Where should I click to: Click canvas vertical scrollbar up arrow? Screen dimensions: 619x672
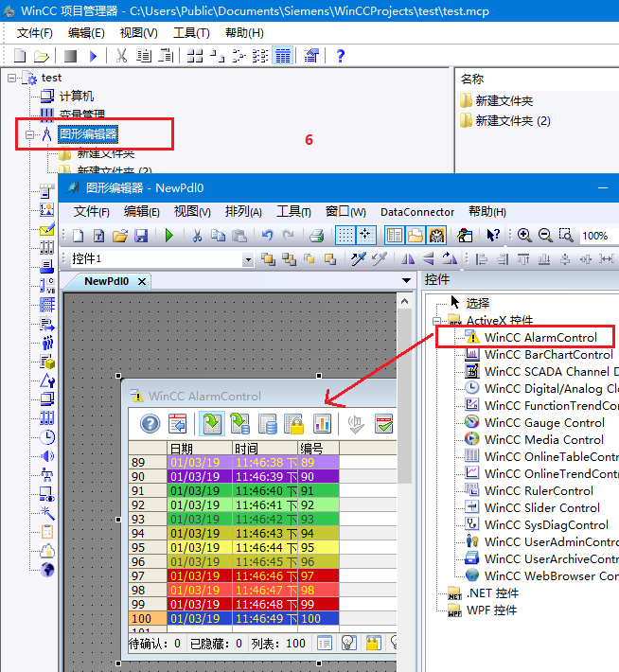[x=404, y=302]
